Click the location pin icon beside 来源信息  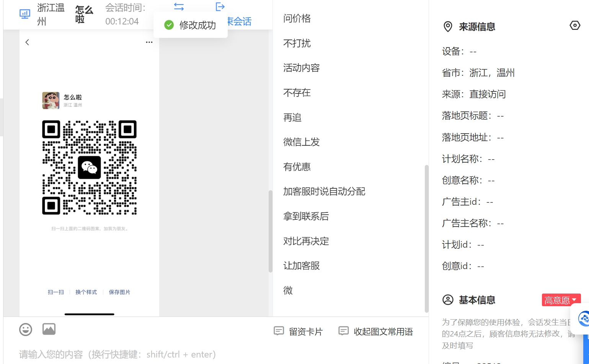[x=448, y=26]
